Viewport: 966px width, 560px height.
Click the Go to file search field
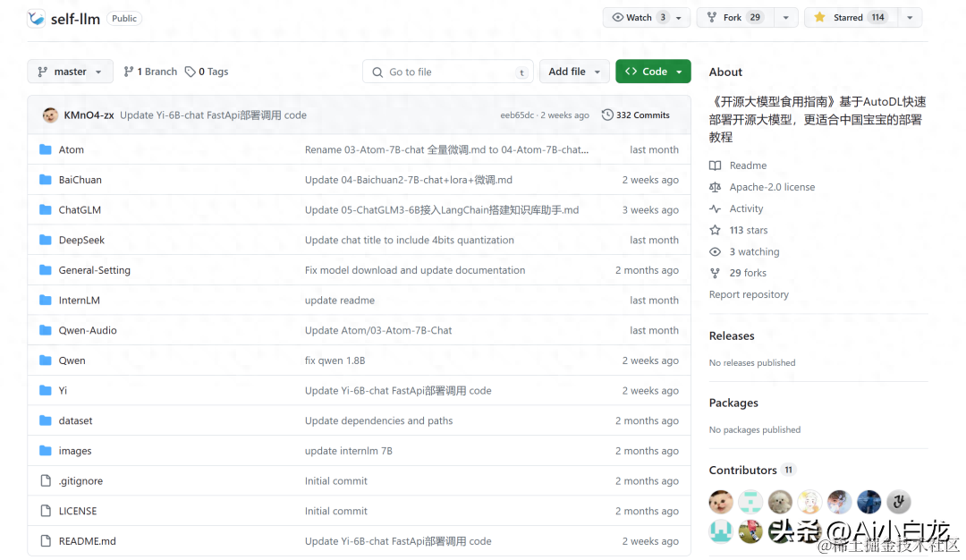point(448,72)
